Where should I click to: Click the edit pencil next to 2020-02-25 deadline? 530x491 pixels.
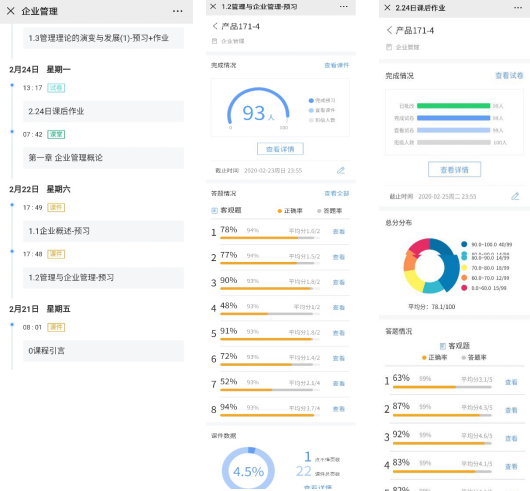tap(515, 196)
